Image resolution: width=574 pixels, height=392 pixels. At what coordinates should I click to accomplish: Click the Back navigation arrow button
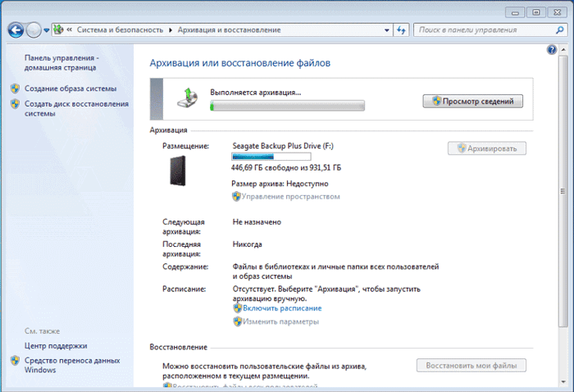(x=15, y=30)
